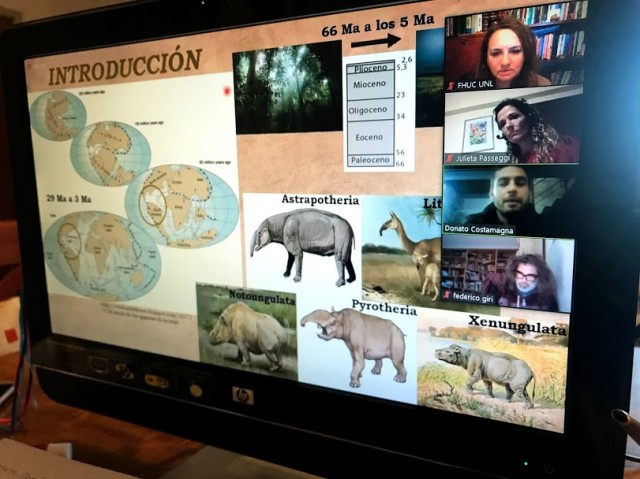Click the '29 Ma a 3 Ma' label

point(69,199)
